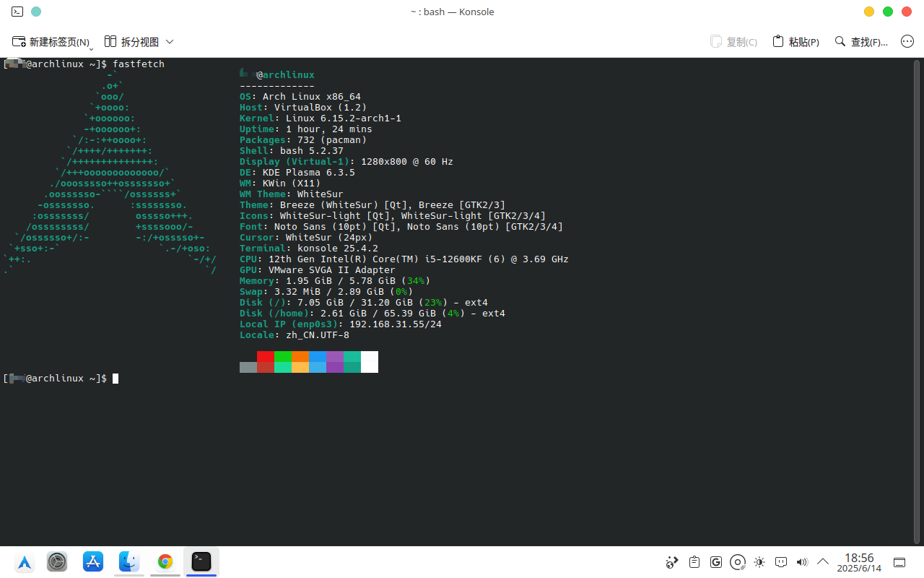924x578 pixels.
Task: Open the disc device notifier tray icon
Action: coord(738,562)
